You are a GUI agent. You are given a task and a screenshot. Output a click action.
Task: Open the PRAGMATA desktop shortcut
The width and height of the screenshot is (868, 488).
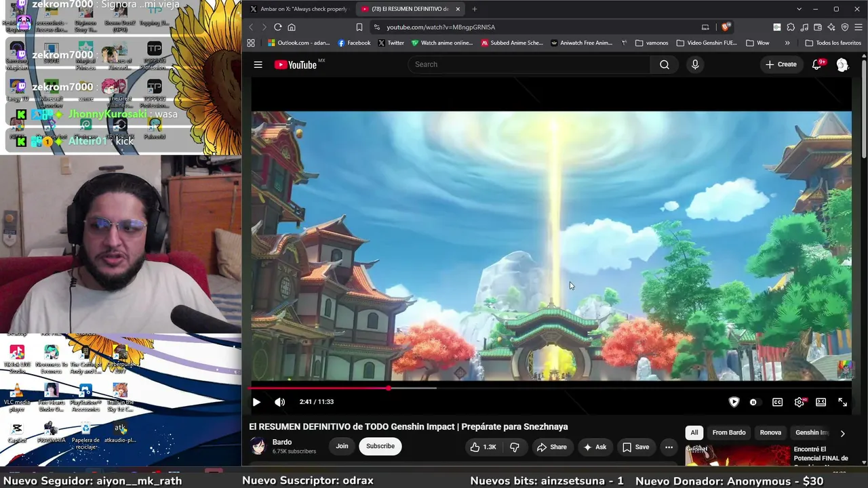pos(51,432)
